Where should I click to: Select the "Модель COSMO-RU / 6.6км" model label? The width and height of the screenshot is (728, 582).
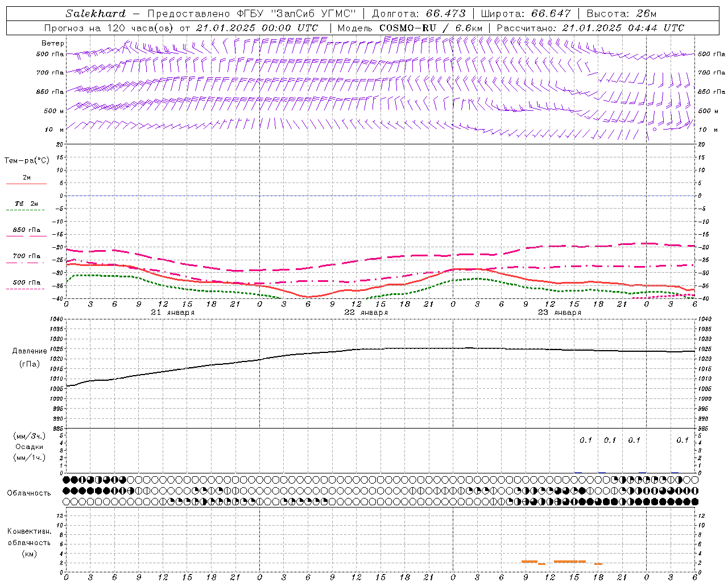409,28
